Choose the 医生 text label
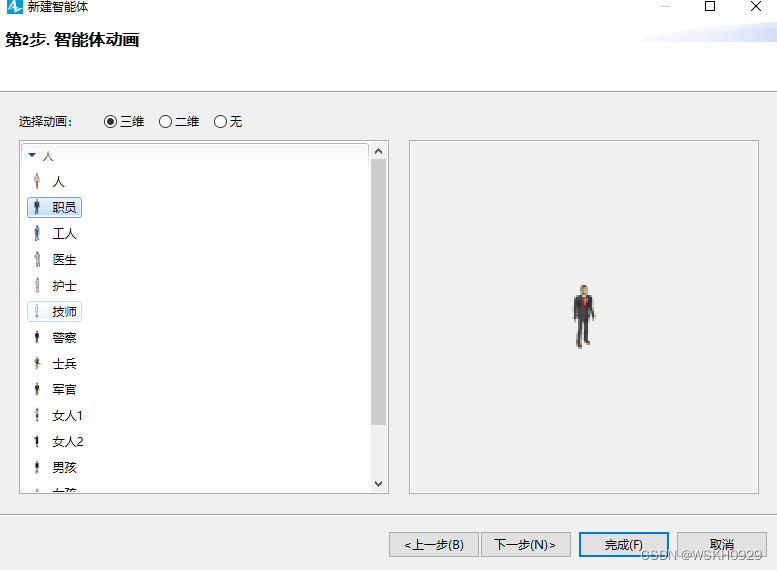The height and width of the screenshot is (570, 777). pyautogui.click(x=64, y=259)
